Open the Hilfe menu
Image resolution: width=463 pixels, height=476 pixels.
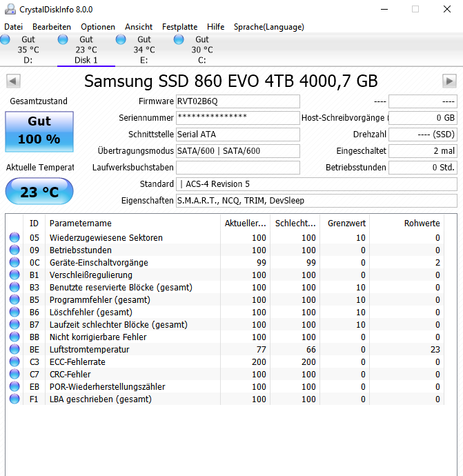coord(215,27)
